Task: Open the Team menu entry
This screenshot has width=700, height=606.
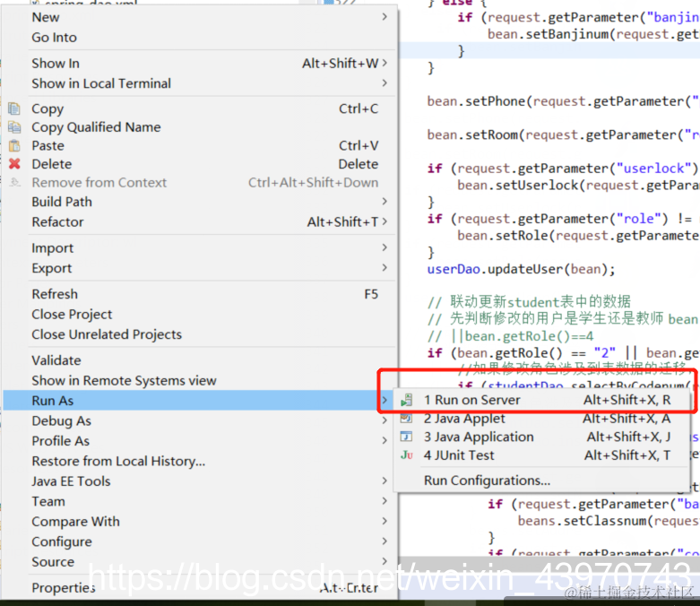Action: [x=199, y=500]
